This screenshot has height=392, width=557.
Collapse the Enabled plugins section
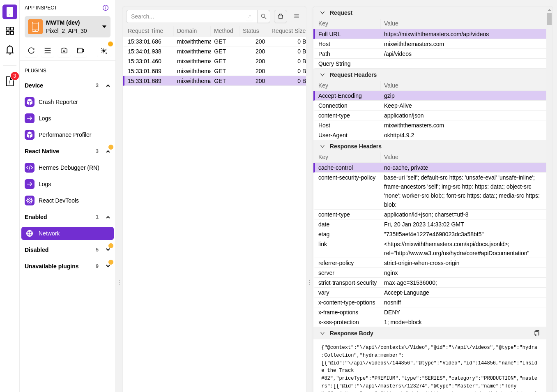pyautogui.click(x=108, y=217)
